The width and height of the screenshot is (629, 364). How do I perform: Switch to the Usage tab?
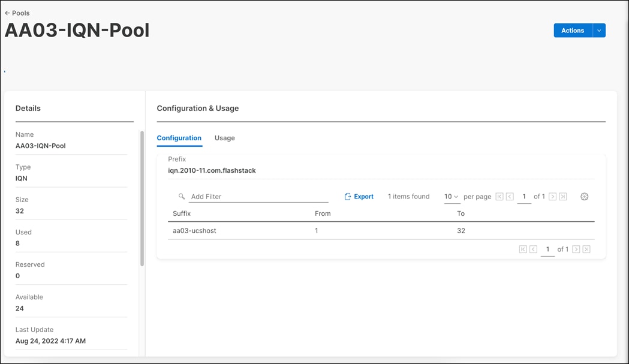(x=224, y=138)
